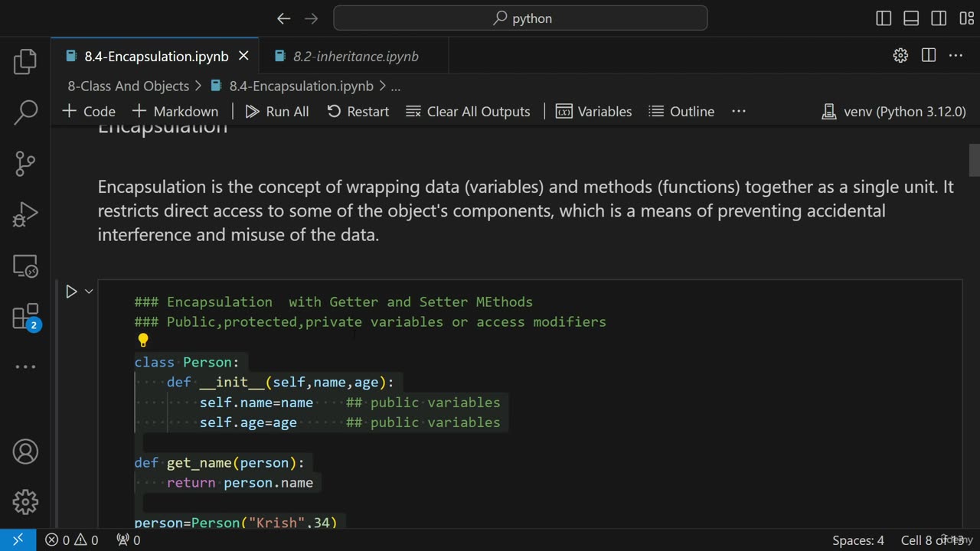This screenshot has width=980, height=551.
Task: Click the '### Public,protected,private variables' comment line
Action: pyautogui.click(x=370, y=322)
